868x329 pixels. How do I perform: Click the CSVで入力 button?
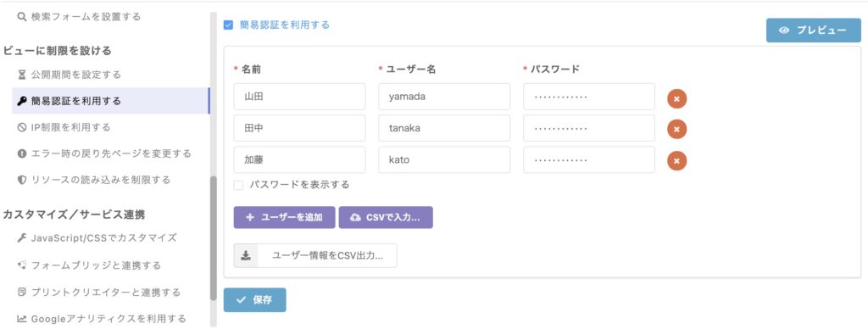point(386,218)
